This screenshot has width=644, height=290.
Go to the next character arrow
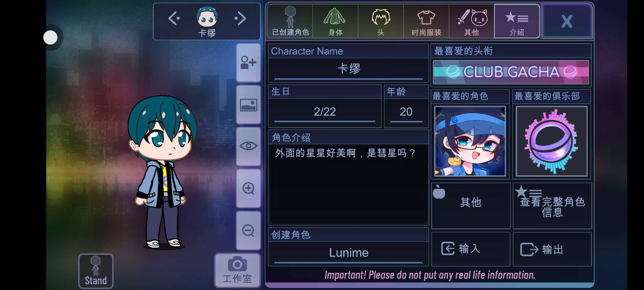240,18
